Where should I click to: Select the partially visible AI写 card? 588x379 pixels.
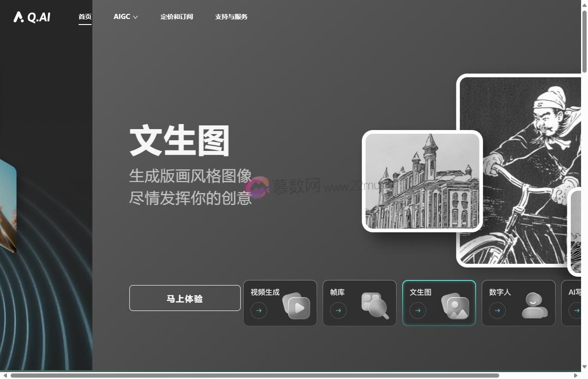point(572,303)
